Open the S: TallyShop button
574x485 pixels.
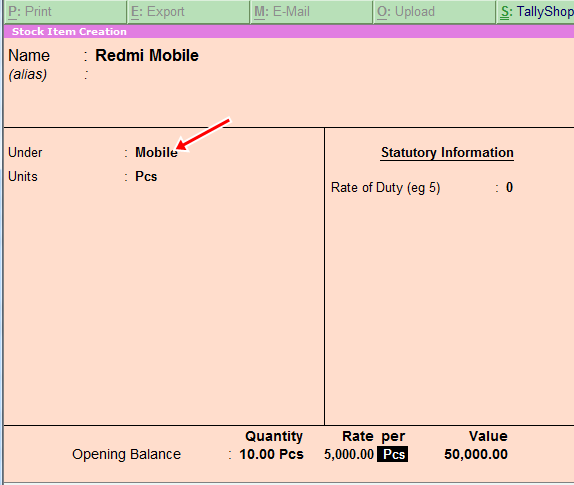click(x=536, y=12)
